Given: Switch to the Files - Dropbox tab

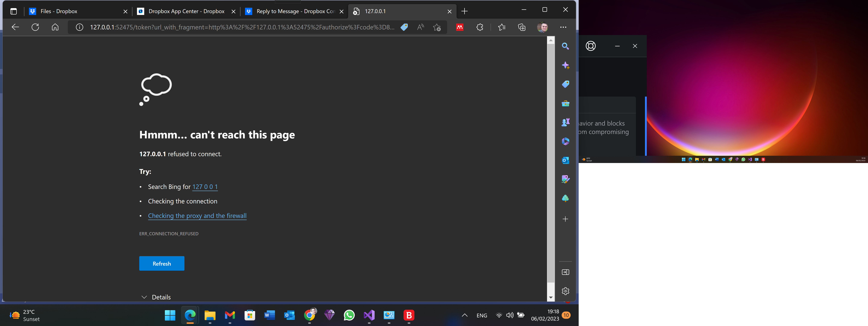Looking at the screenshot, I should [78, 11].
